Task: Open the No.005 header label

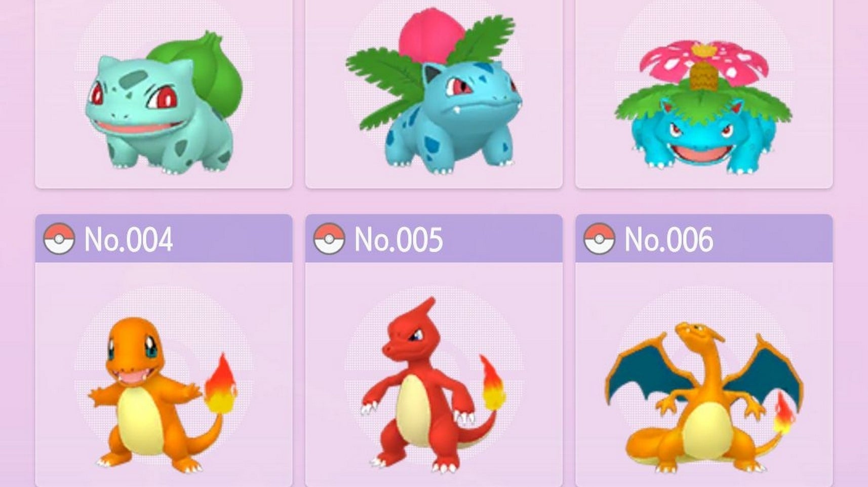Action: pos(399,239)
